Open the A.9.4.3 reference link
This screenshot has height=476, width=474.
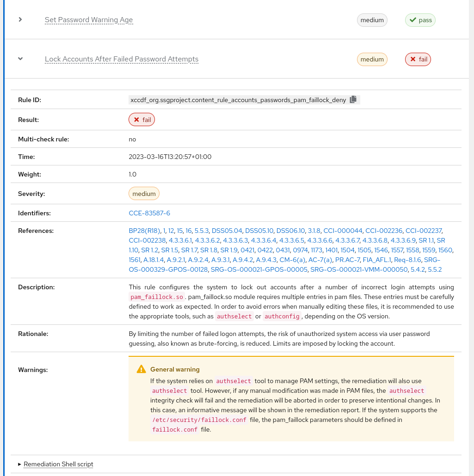(x=266, y=260)
